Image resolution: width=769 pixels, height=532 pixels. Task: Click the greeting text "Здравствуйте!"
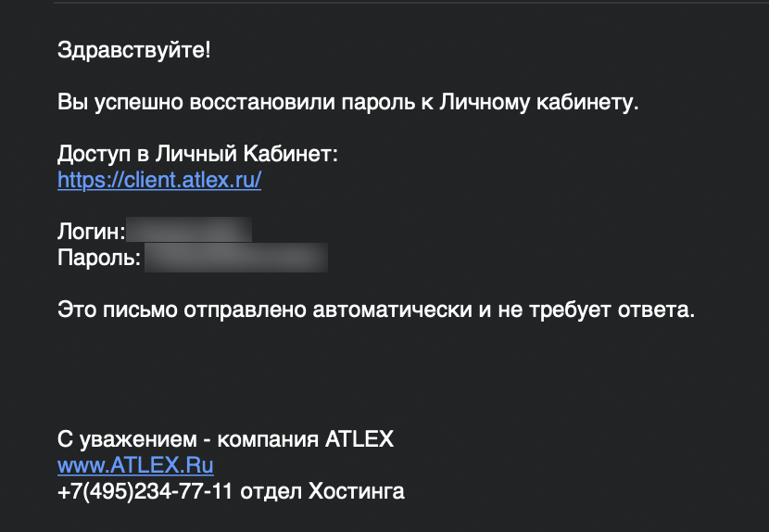134,49
